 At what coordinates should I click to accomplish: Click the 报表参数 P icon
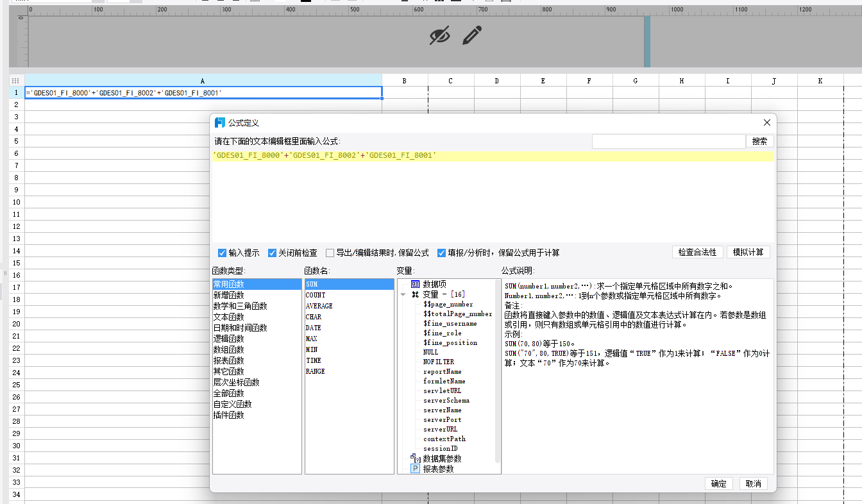(415, 469)
